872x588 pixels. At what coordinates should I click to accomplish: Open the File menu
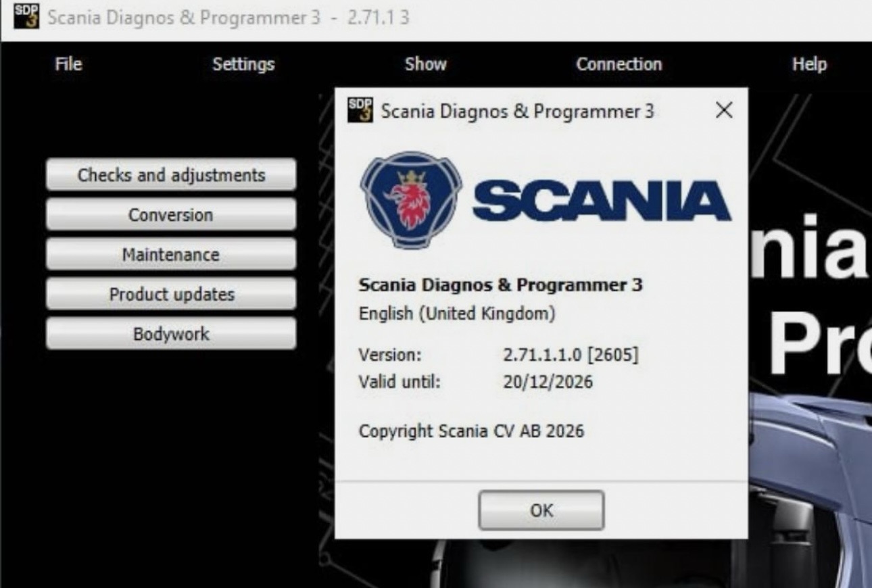click(68, 64)
